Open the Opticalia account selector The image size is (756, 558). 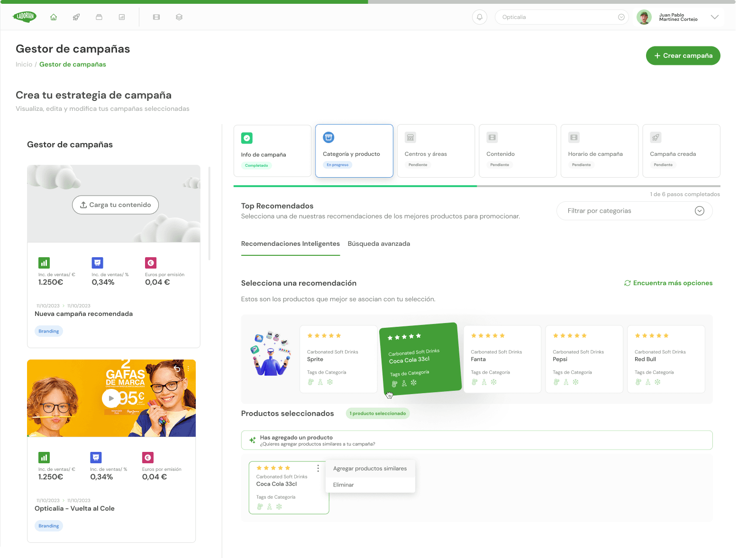click(x=562, y=17)
